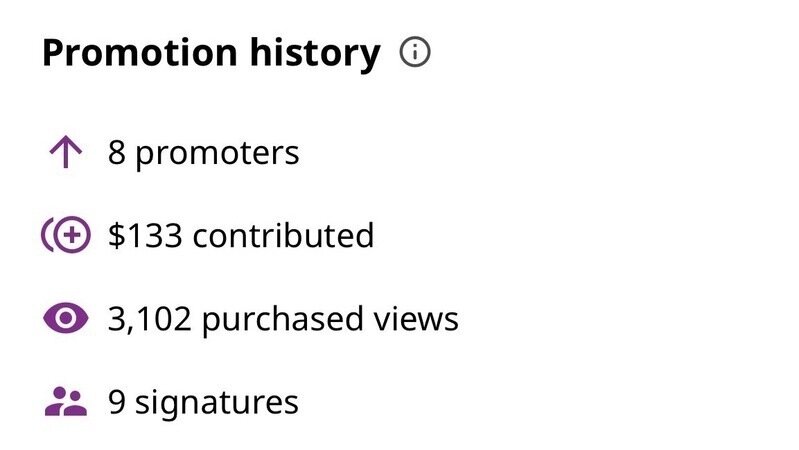Click the word 'contributed'
The height and width of the screenshot is (450, 799).
pyautogui.click(x=283, y=236)
